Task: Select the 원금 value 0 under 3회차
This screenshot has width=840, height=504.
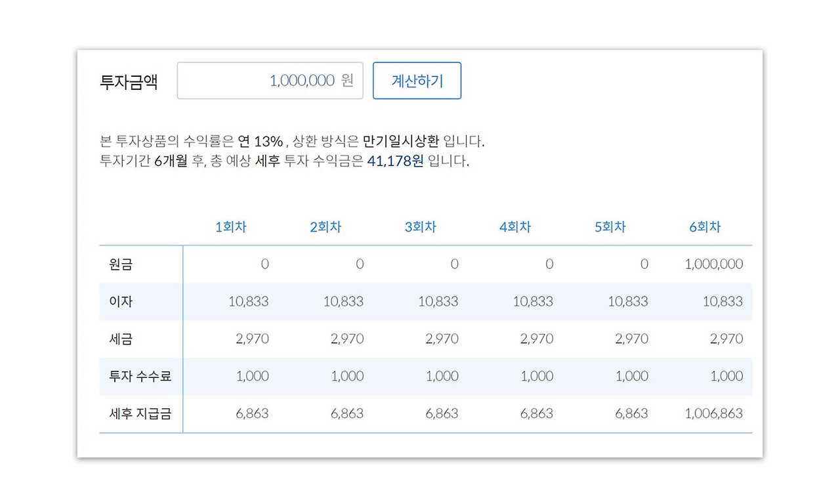Action: pos(455,264)
